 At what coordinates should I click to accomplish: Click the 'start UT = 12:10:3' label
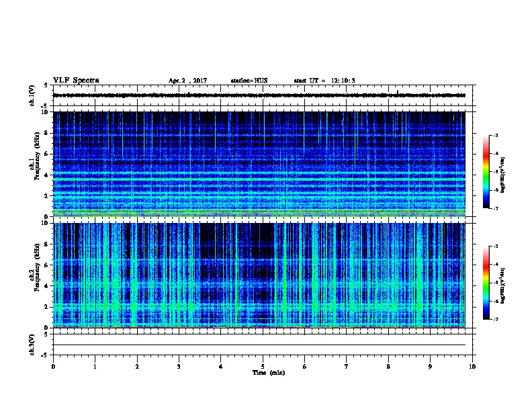[x=324, y=81]
